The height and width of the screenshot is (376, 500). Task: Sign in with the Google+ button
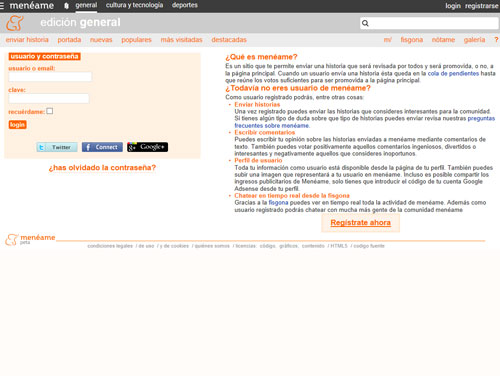coord(147,147)
